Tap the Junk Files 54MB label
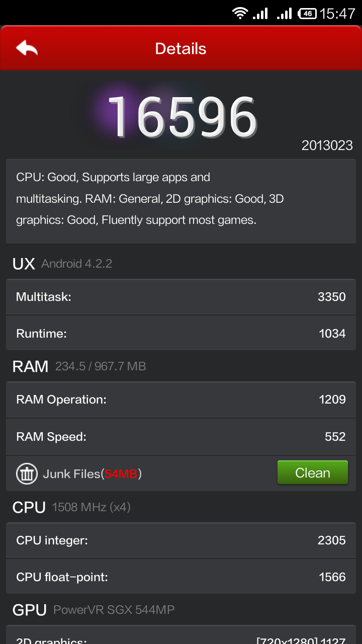Viewport: 362px width, 644px height. (x=93, y=474)
